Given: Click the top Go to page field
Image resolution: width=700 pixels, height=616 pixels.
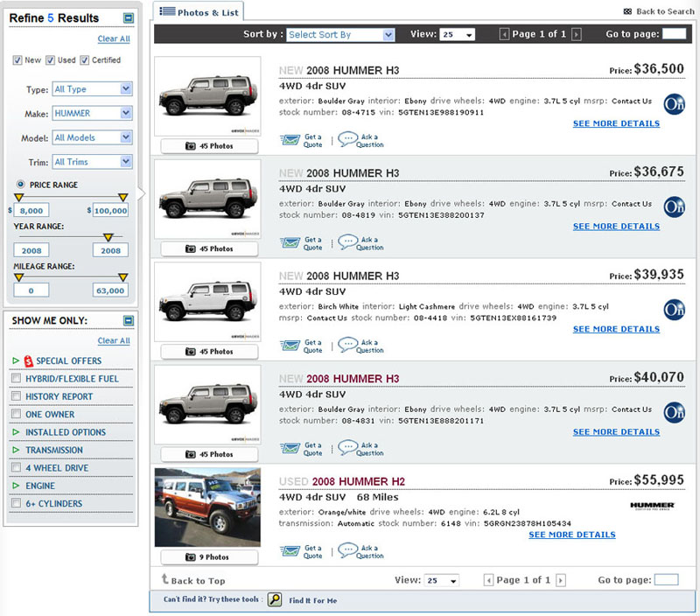Looking at the screenshot, I should [674, 34].
